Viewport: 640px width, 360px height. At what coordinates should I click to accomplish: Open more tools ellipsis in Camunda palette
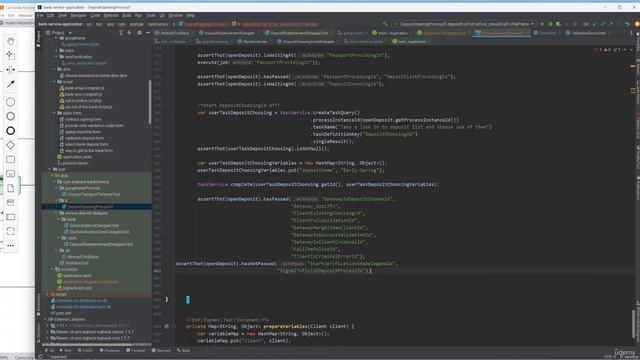tap(11, 246)
